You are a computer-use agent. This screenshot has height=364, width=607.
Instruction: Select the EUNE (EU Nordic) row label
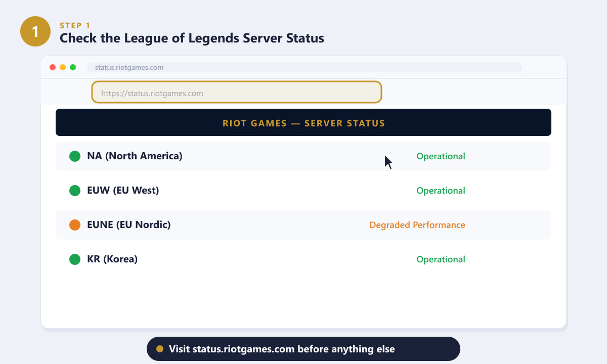[129, 225]
